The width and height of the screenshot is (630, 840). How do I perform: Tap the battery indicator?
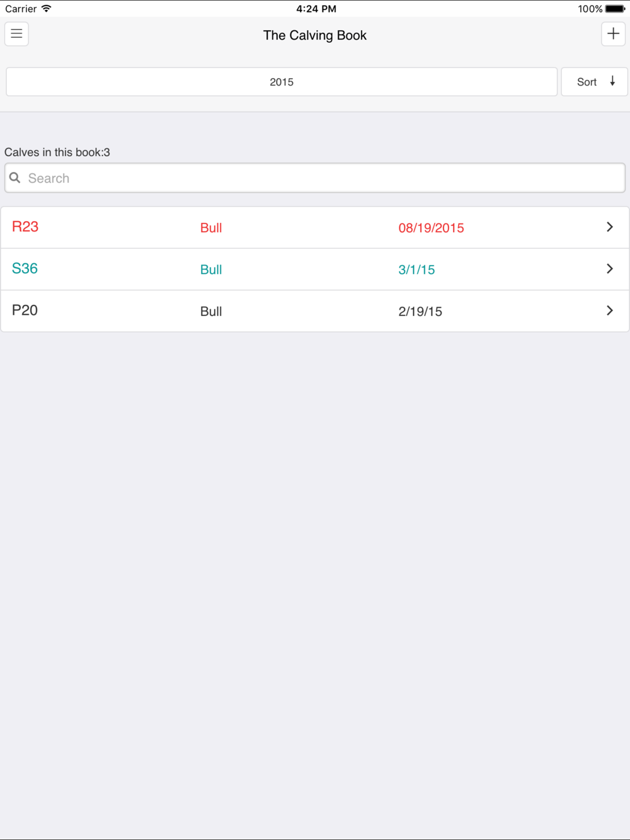pyautogui.click(x=616, y=9)
